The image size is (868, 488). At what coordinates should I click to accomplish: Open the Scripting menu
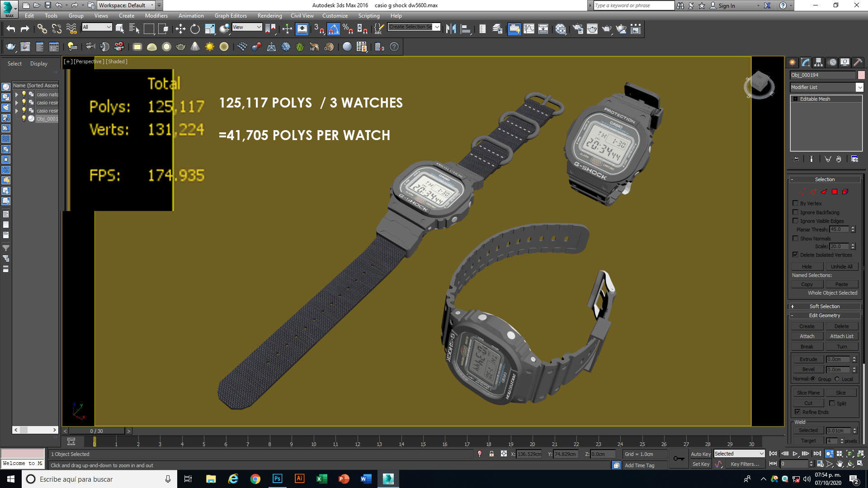[x=369, y=16]
